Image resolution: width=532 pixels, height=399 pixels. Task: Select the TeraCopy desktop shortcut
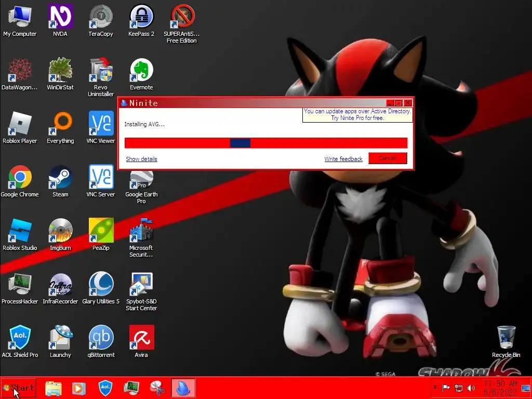pos(101,21)
